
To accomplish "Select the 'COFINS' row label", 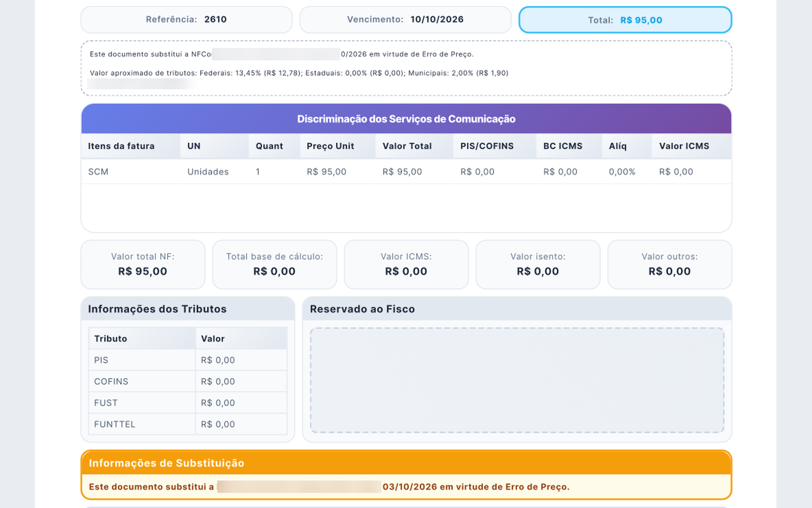I will click(x=111, y=382).
